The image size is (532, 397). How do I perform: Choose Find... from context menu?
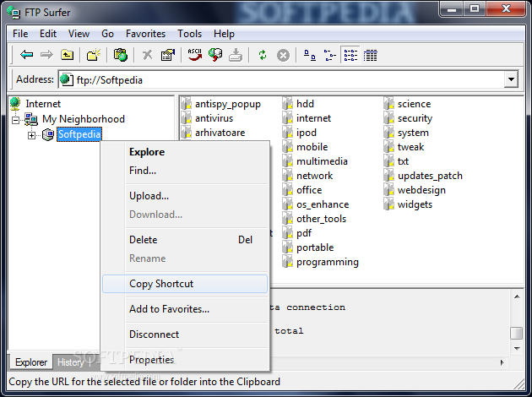pyautogui.click(x=185, y=171)
